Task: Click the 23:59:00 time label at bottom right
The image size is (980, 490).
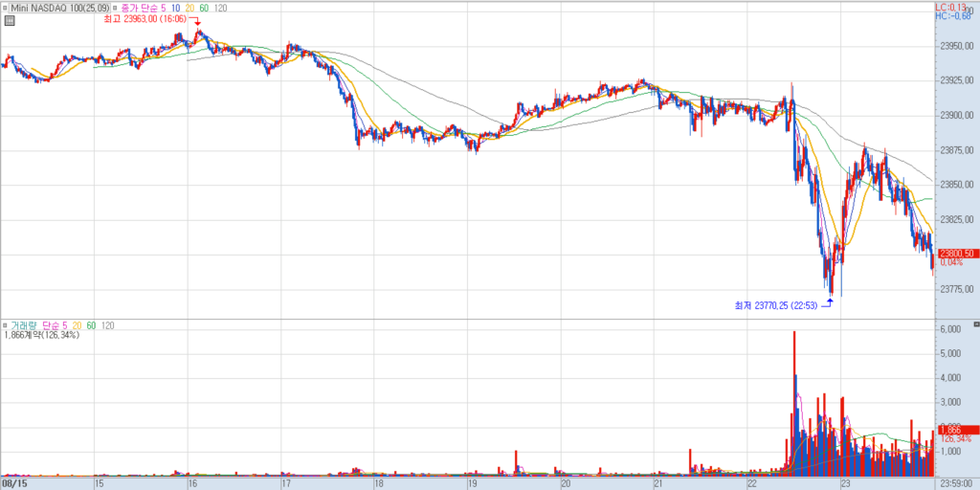Action: coord(956,483)
